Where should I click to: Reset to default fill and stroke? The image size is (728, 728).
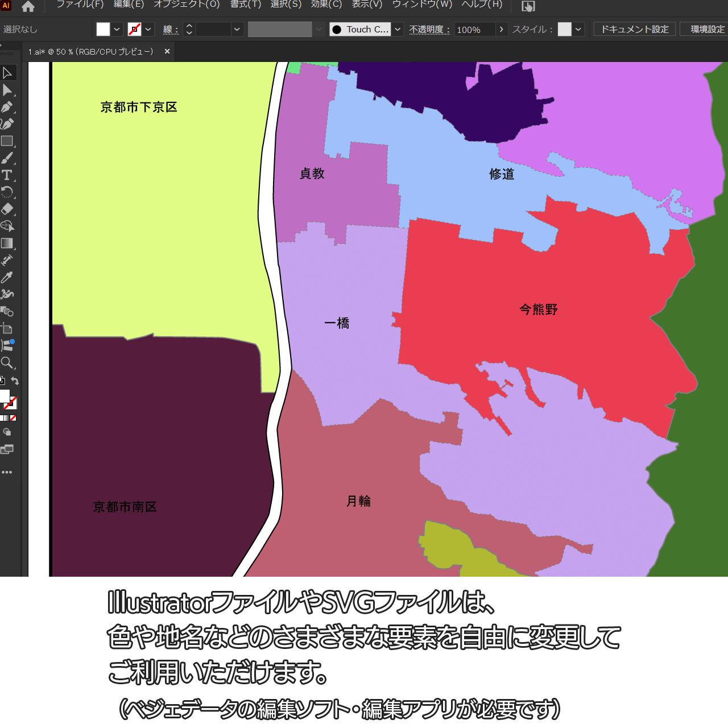click(2, 381)
